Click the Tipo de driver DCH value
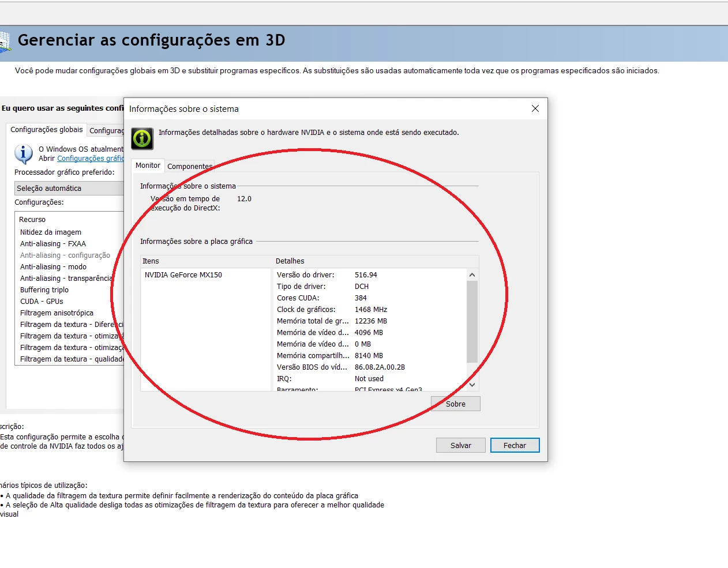 [x=362, y=287]
